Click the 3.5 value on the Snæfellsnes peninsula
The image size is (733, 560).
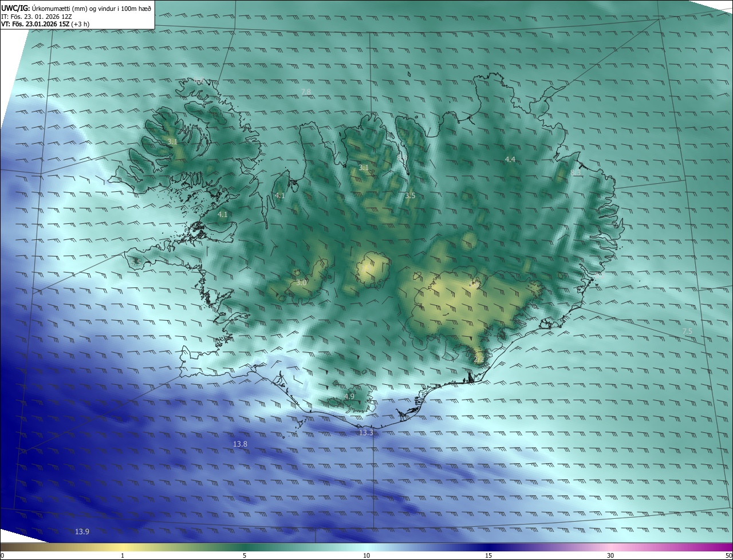(x=136, y=262)
